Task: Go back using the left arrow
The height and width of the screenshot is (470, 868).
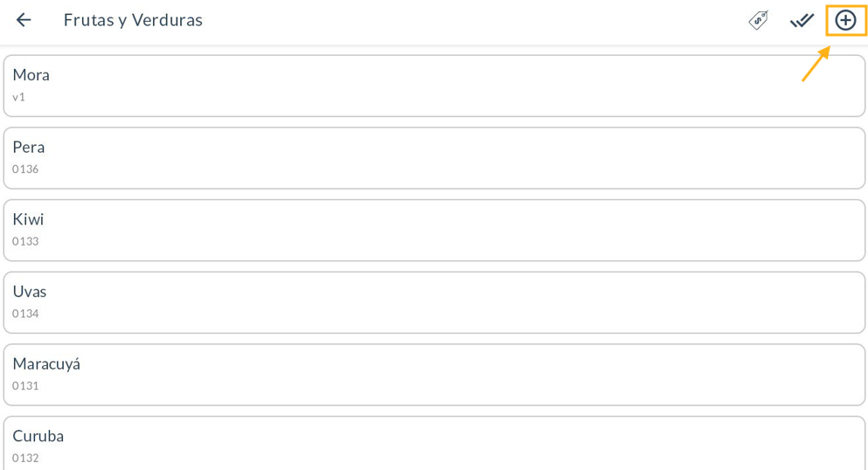Action: point(24,20)
